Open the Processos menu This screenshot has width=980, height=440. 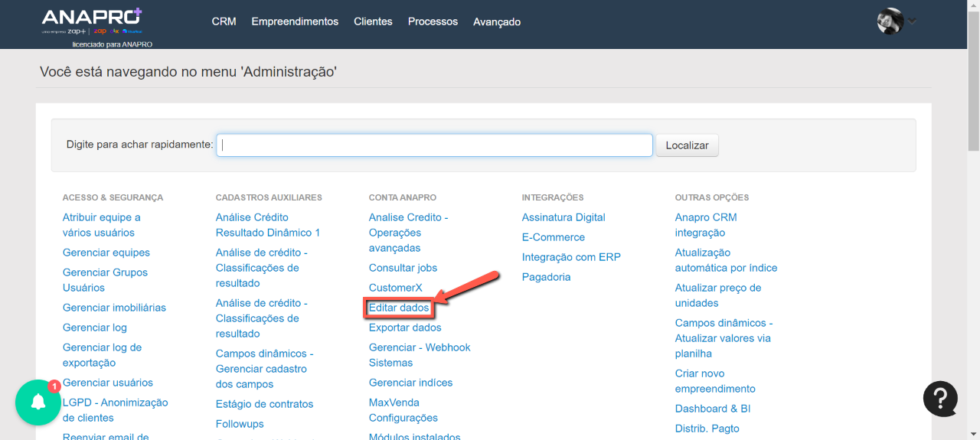point(433,21)
